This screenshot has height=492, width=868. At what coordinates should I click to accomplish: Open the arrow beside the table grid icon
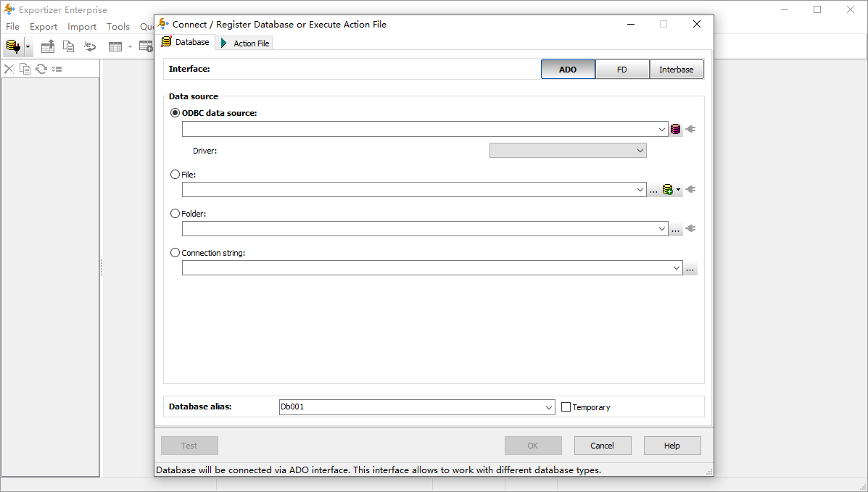[130, 47]
